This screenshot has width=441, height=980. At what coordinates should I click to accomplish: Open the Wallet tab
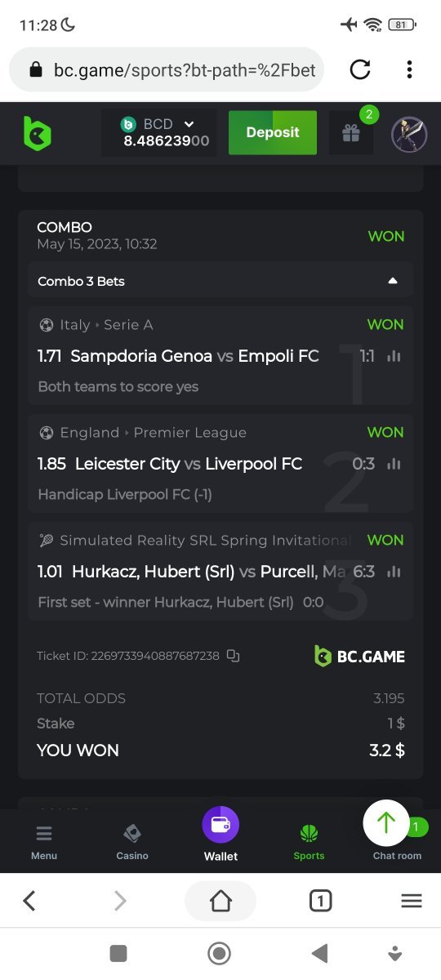pos(220,835)
